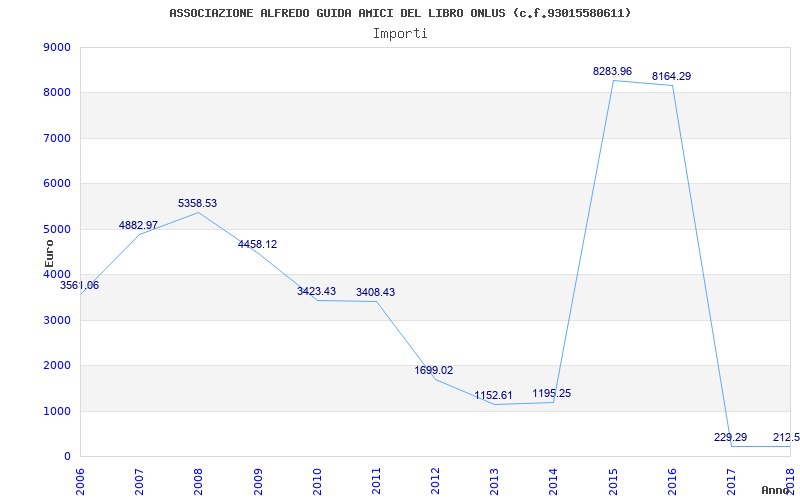Click the data label 8164.29
800x500 pixels.
(x=671, y=77)
